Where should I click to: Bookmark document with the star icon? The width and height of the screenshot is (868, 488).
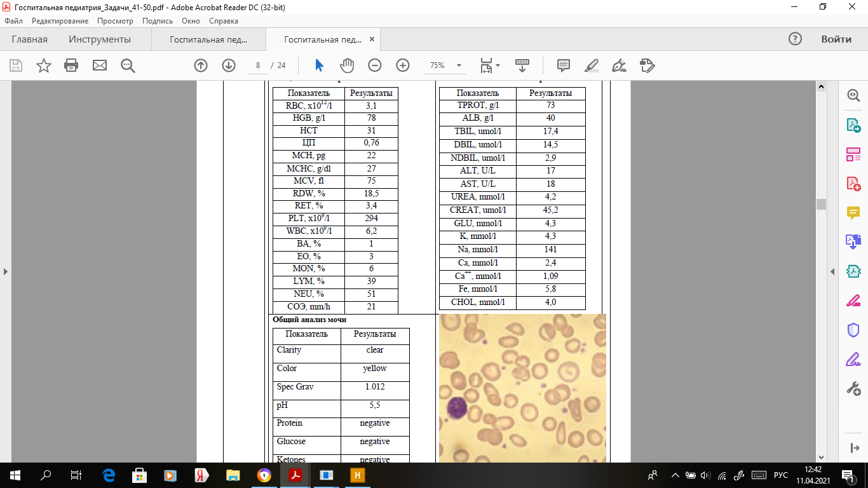click(44, 65)
